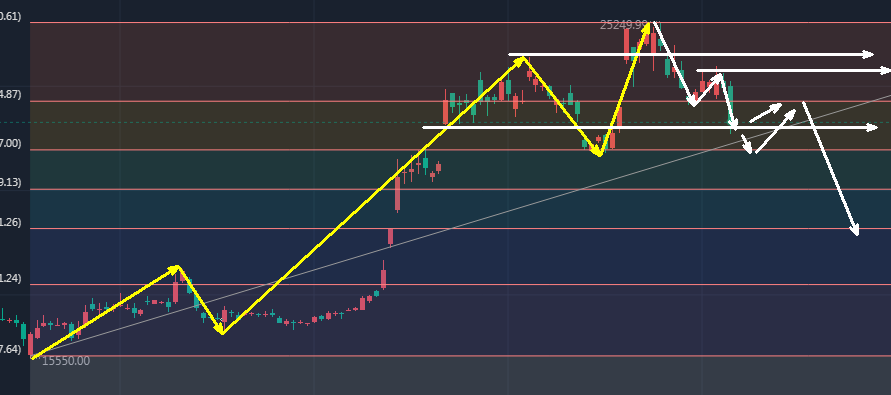Image resolution: width=891 pixels, height=395 pixels.
Task: Select the short second white horizontal arrow line
Action: 793,70
